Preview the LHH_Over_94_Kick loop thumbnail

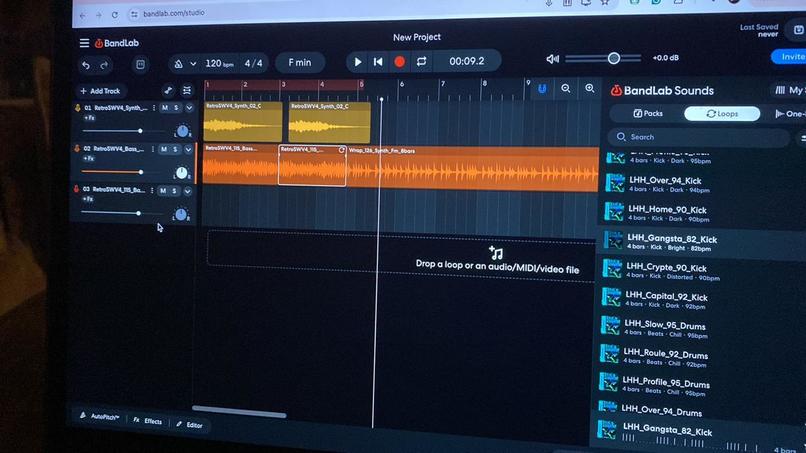(615, 184)
